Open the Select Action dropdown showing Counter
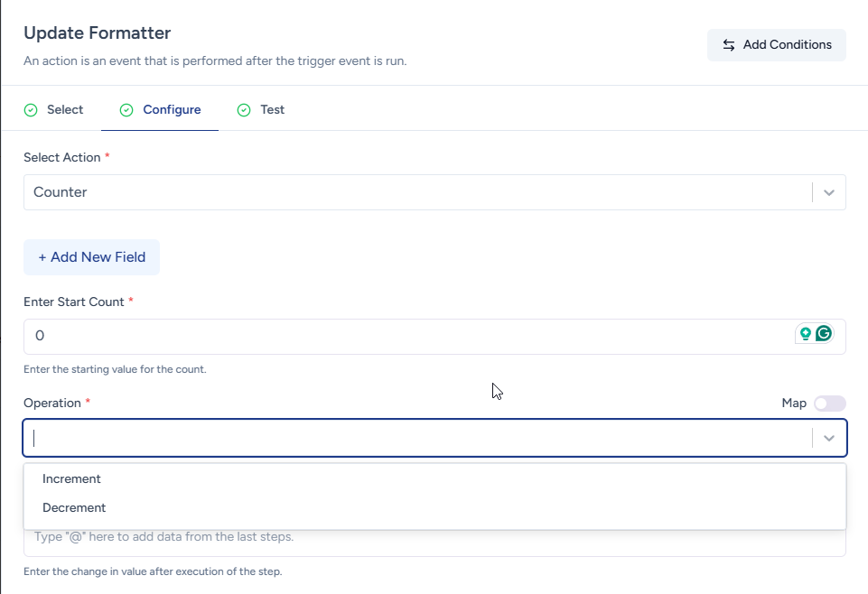The height and width of the screenshot is (594, 868). 415,192
